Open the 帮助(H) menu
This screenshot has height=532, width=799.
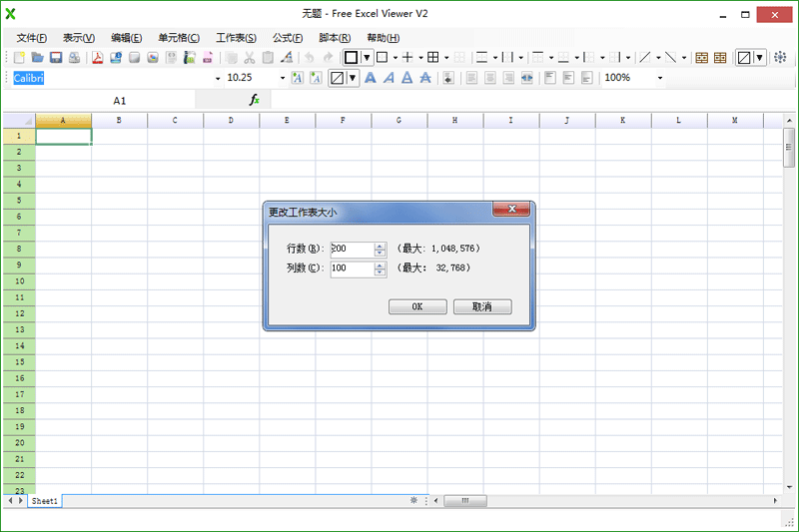coord(384,38)
